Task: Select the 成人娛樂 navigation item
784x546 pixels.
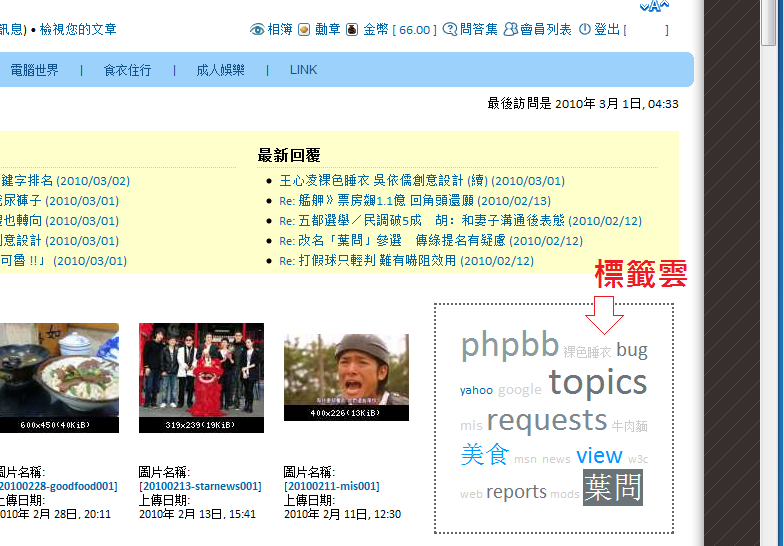Action: (x=220, y=70)
